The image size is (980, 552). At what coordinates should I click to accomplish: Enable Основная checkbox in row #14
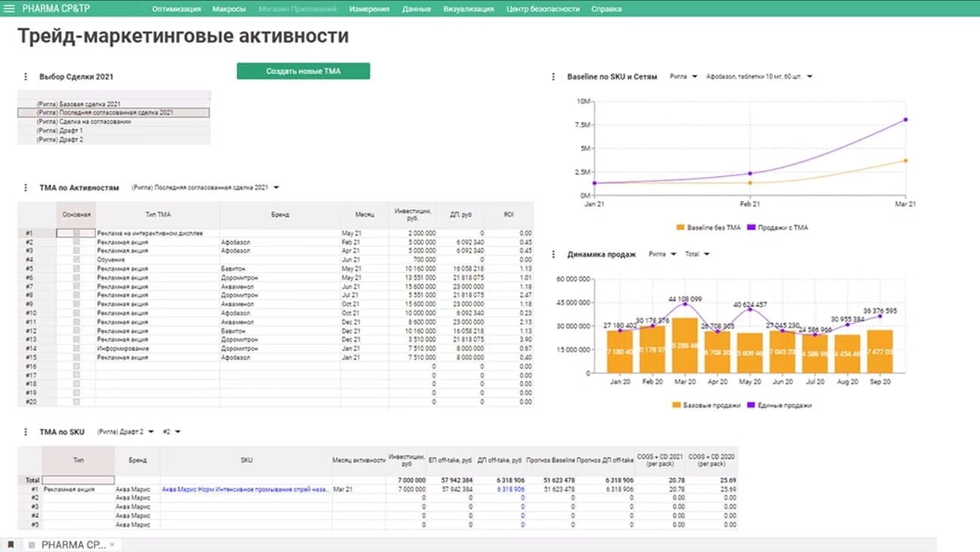(76, 349)
